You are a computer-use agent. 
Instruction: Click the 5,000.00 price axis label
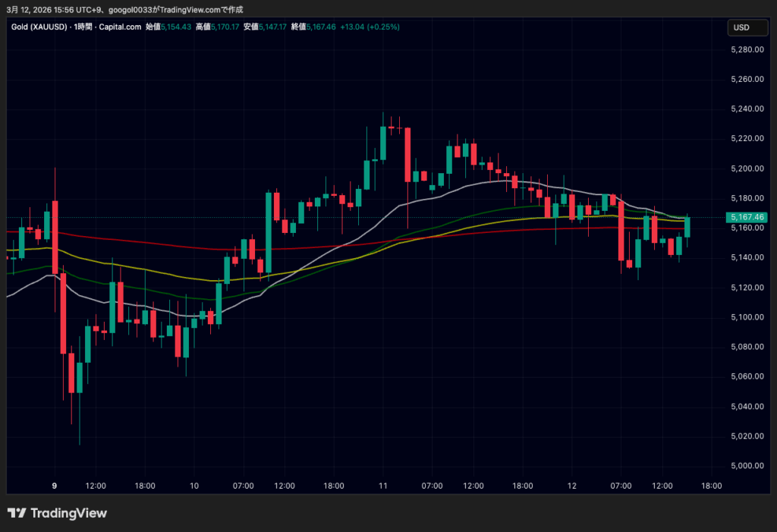(744, 466)
